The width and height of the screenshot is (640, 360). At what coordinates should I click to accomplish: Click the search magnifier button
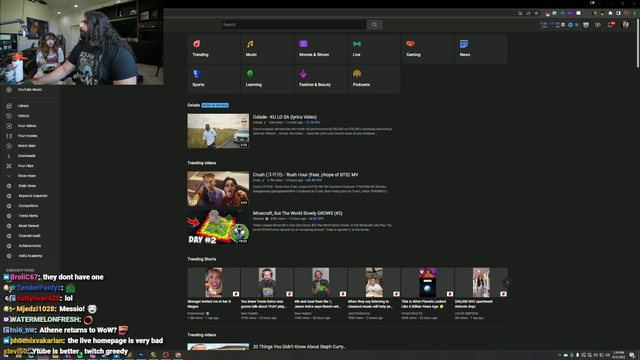374,24
